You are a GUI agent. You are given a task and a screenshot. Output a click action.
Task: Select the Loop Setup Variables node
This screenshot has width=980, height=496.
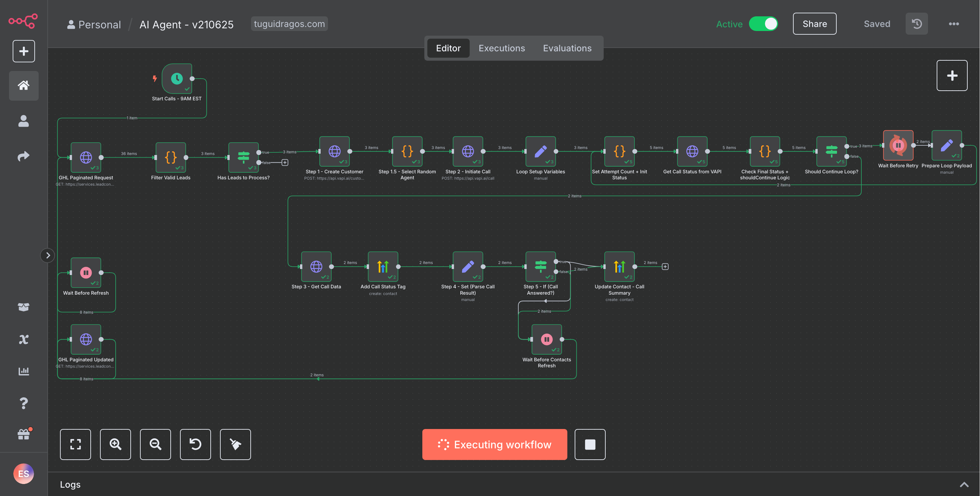[x=541, y=151]
